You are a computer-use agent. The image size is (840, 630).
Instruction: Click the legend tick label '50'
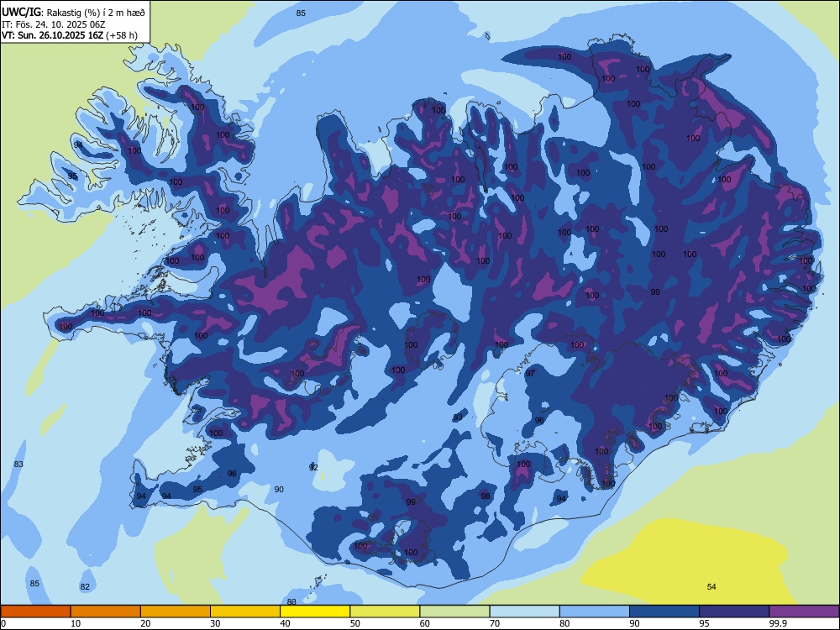355,623
